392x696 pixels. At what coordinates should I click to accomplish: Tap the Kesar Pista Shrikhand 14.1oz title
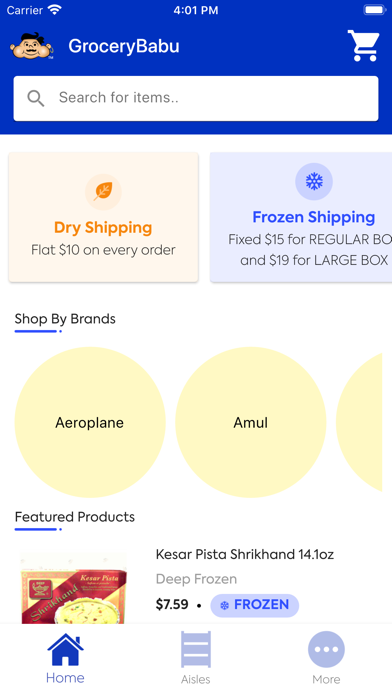[x=245, y=554]
